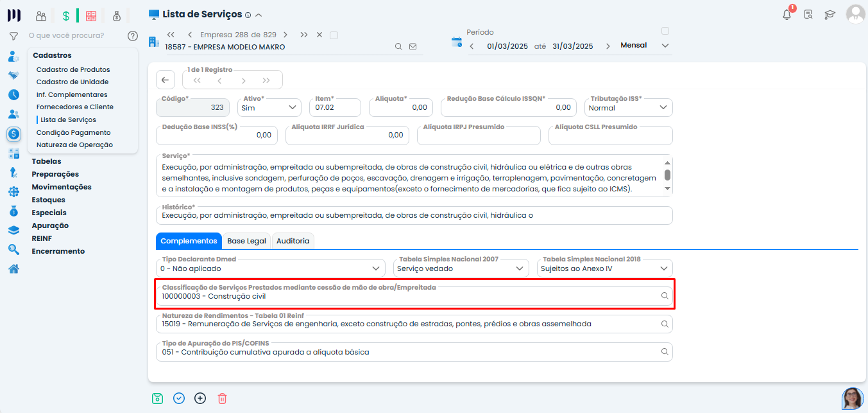Click the green save icon at bottom

[x=157, y=398]
